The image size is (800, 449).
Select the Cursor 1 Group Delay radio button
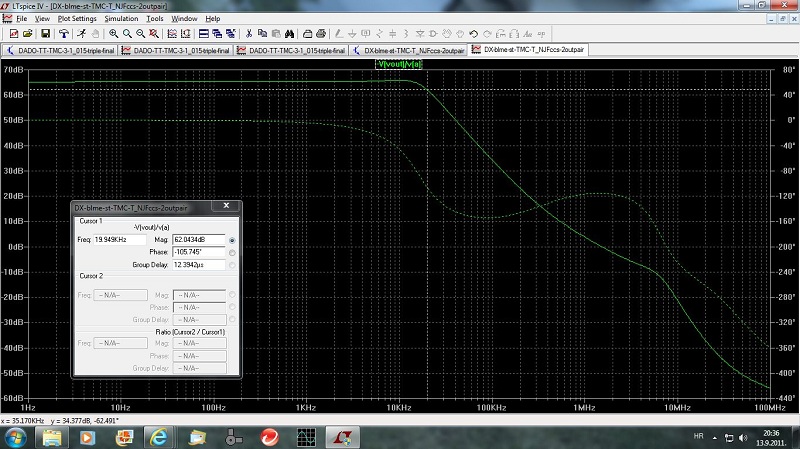click(x=233, y=265)
